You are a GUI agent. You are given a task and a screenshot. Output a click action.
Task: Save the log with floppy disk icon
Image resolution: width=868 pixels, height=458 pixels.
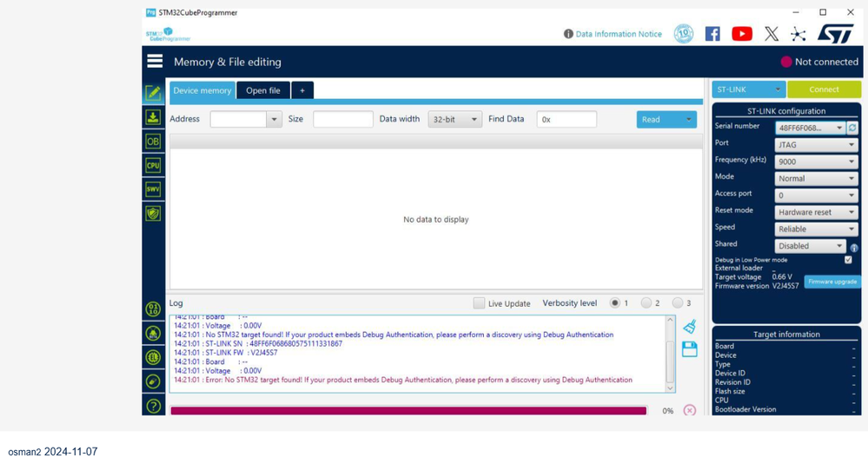(x=689, y=348)
